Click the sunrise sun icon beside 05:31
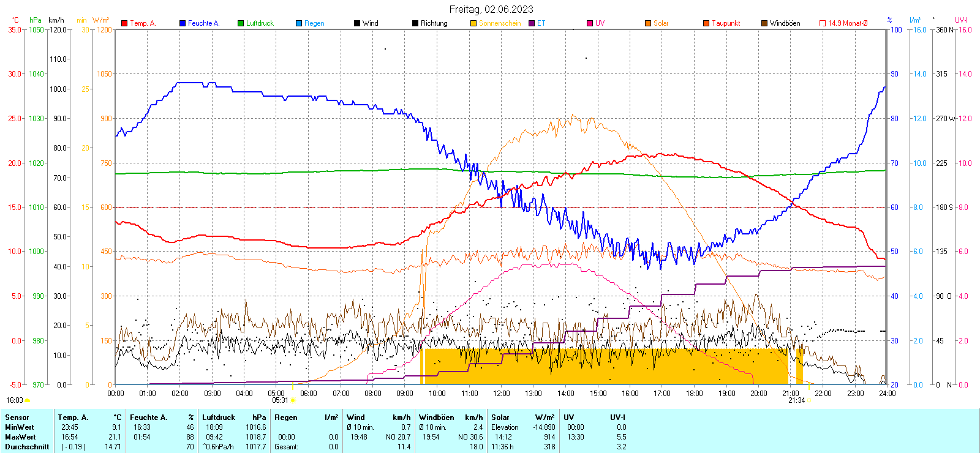 (x=293, y=400)
